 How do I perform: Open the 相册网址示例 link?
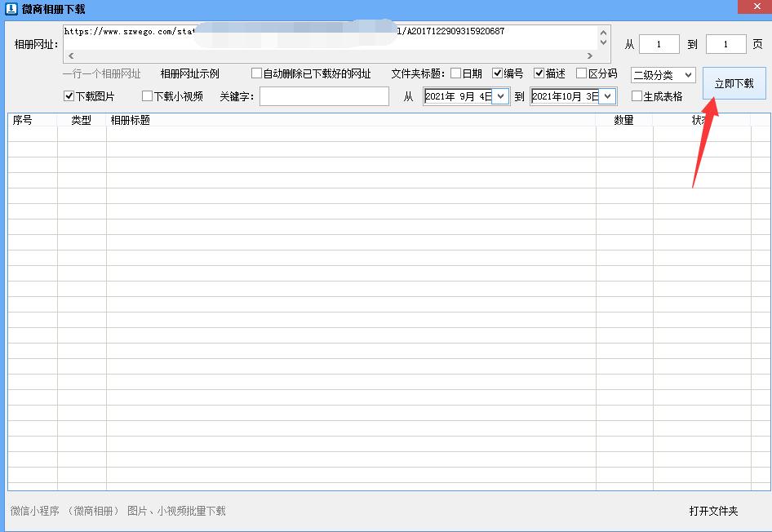pyautogui.click(x=189, y=73)
